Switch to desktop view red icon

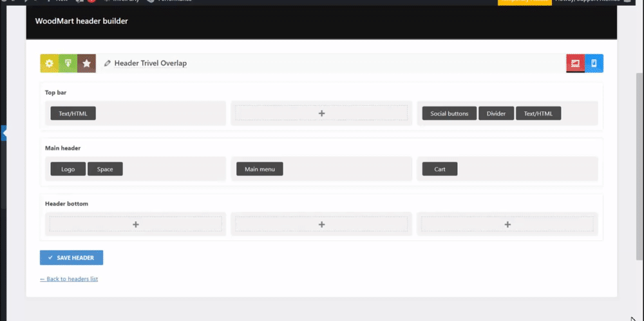coord(575,63)
